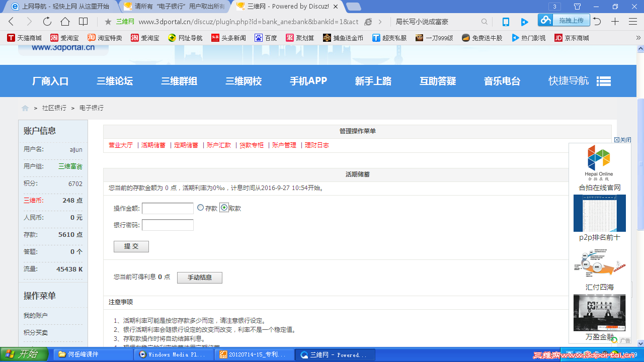Image resolution: width=644 pixels, height=362 pixels.
Task: Open the mobile phone icon in toolbar
Action: pyautogui.click(x=506, y=22)
